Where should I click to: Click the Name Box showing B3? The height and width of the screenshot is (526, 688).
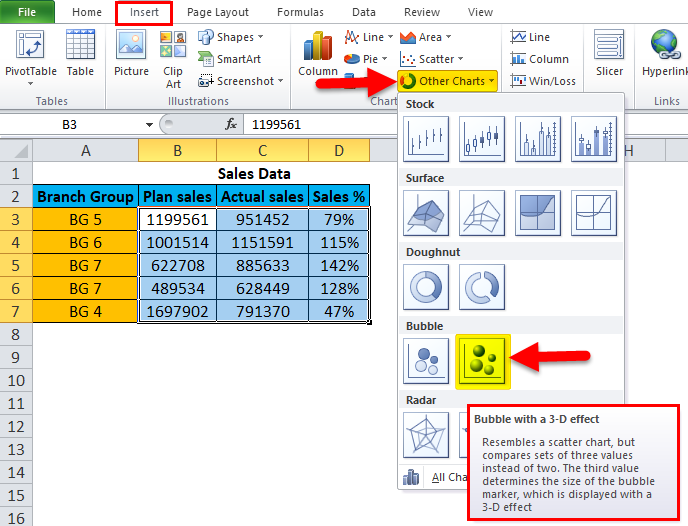click(69, 125)
